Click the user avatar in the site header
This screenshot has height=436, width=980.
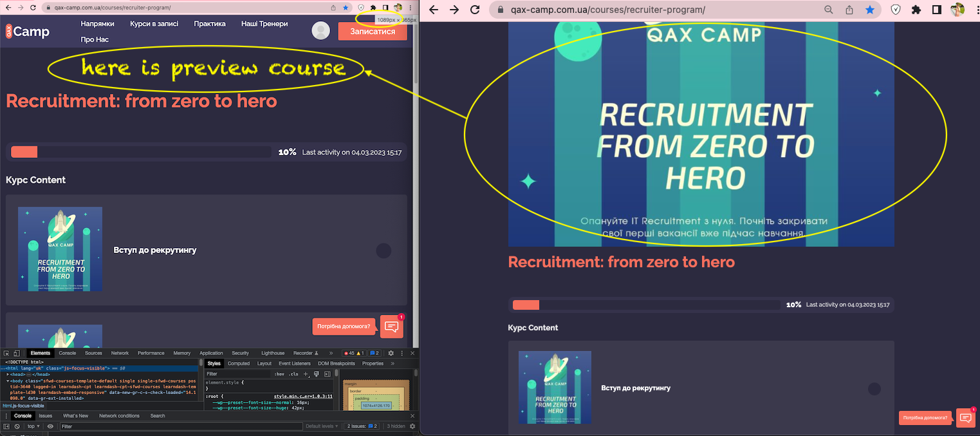point(320,30)
